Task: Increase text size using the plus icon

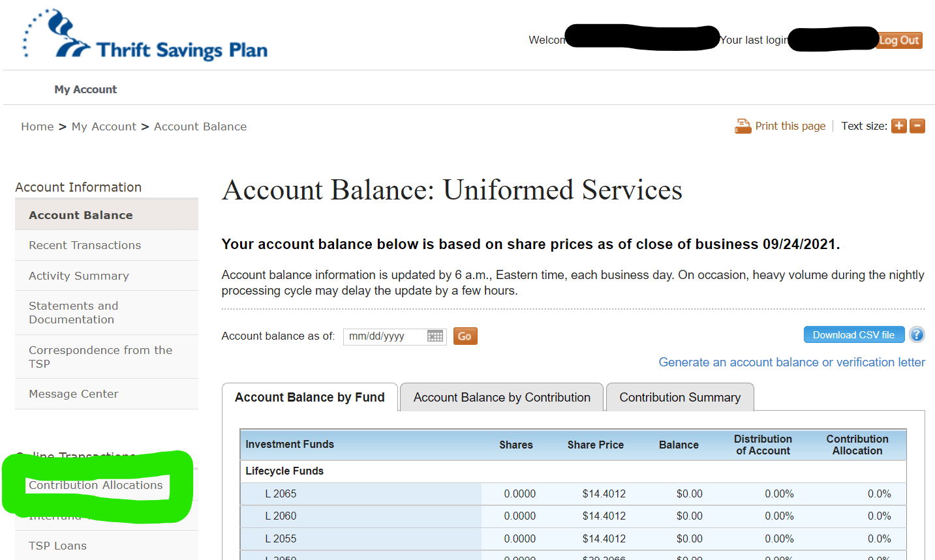Action: [x=898, y=126]
